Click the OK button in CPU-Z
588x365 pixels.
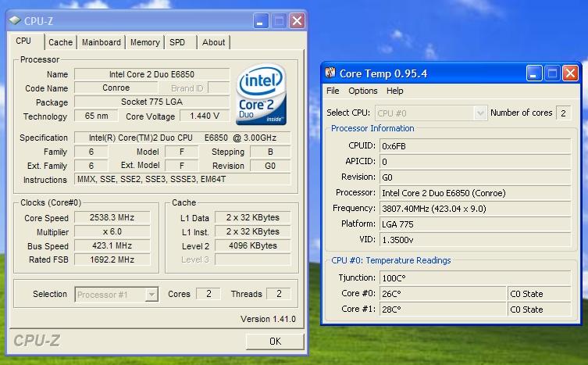275,342
